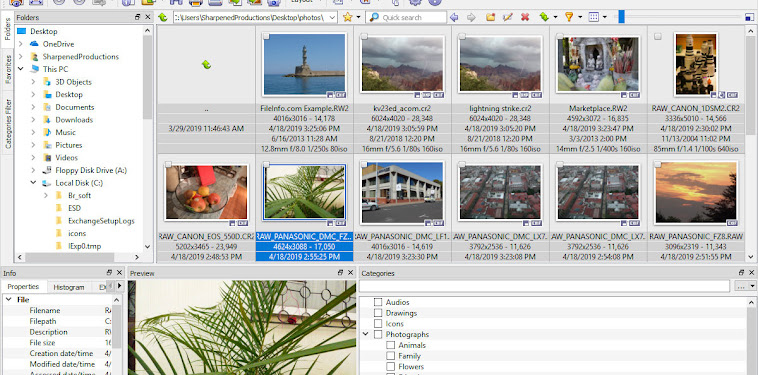Screen dimensions: 758x375
Task: Tick checkbox on Marketplace.RW2 thumbnail
Action: click(560, 36)
